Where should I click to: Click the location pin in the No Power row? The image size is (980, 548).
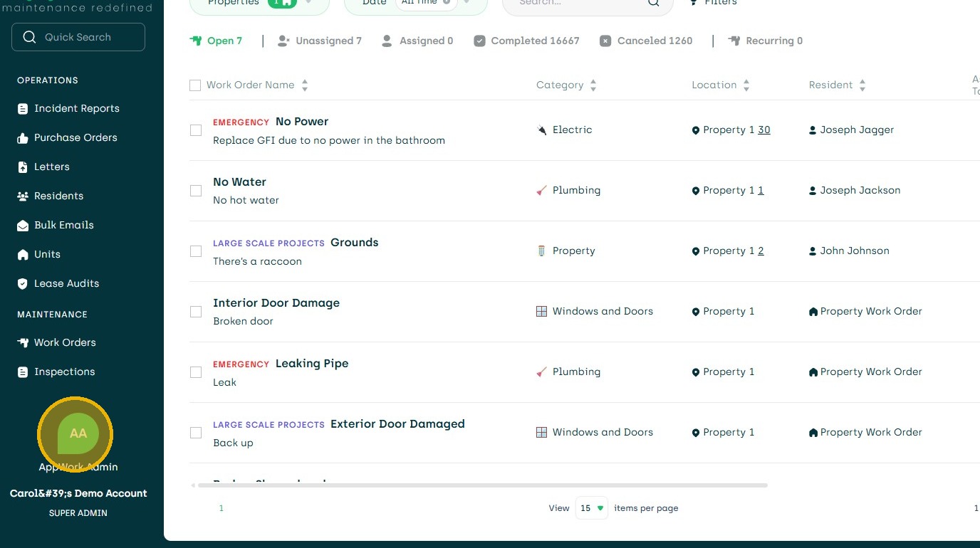[x=696, y=130]
